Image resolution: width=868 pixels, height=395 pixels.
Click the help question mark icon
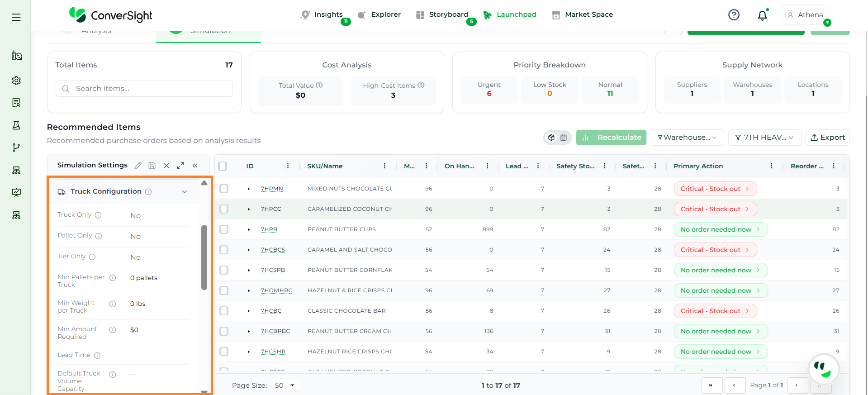(x=734, y=15)
